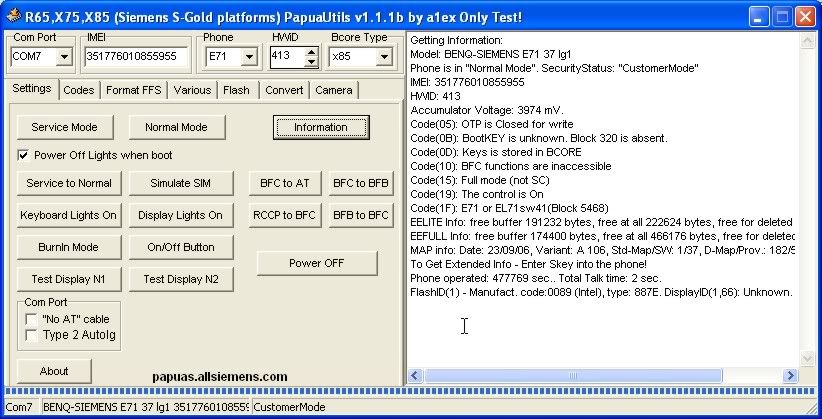
Task: Click log line 'HWID: 413'
Action: pyautogui.click(x=435, y=96)
